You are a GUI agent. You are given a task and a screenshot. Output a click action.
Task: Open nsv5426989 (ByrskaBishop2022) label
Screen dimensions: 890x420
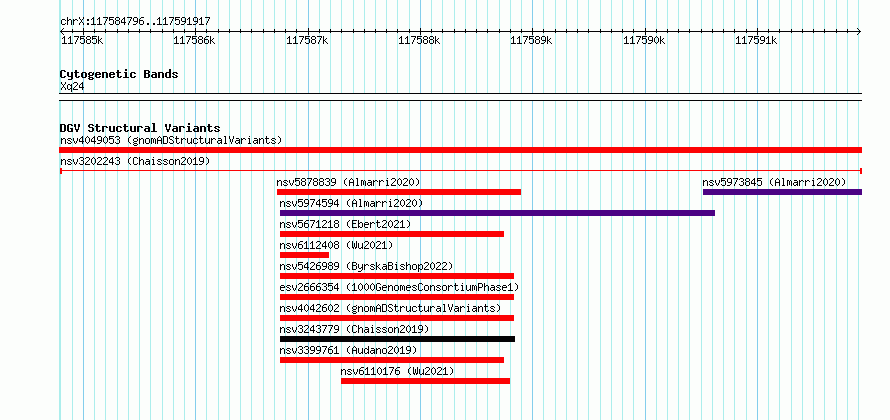[x=367, y=266]
